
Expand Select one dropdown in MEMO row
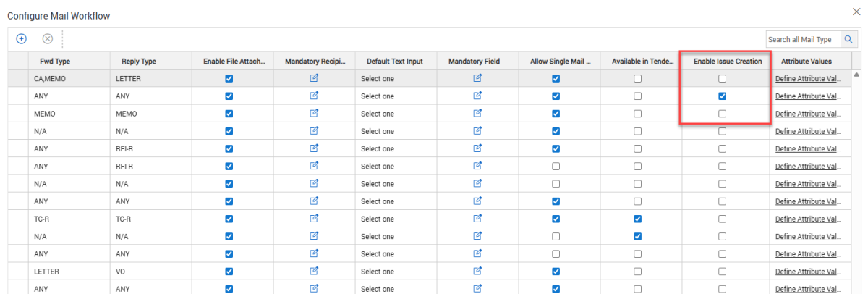tap(378, 114)
